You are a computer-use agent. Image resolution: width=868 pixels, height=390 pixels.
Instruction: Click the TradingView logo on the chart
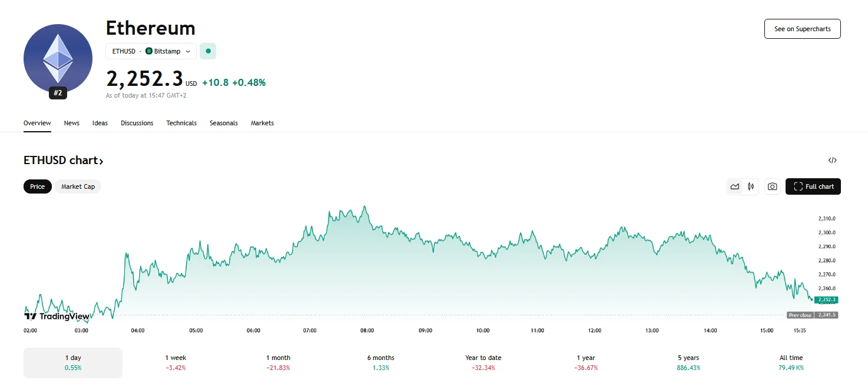point(56,316)
